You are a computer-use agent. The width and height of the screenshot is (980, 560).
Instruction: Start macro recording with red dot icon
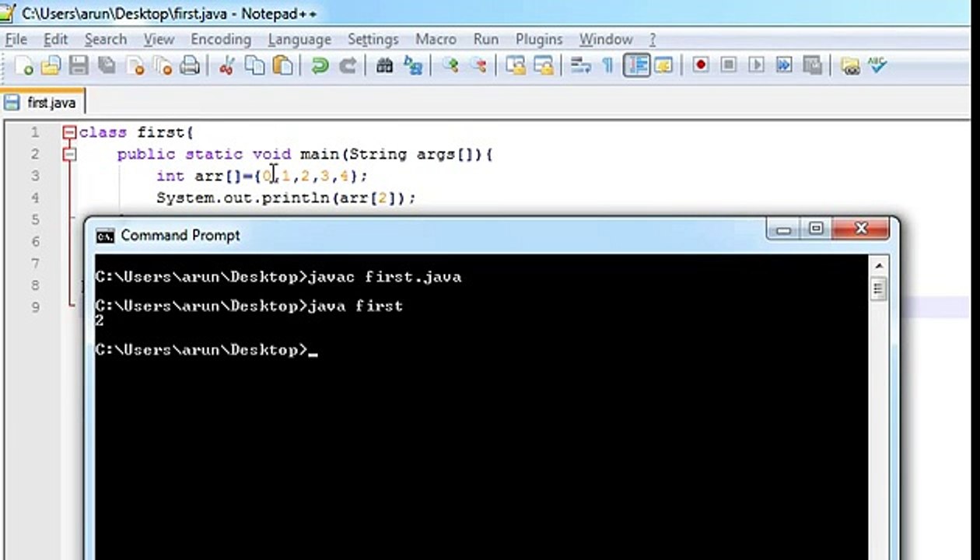tap(700, 66)
